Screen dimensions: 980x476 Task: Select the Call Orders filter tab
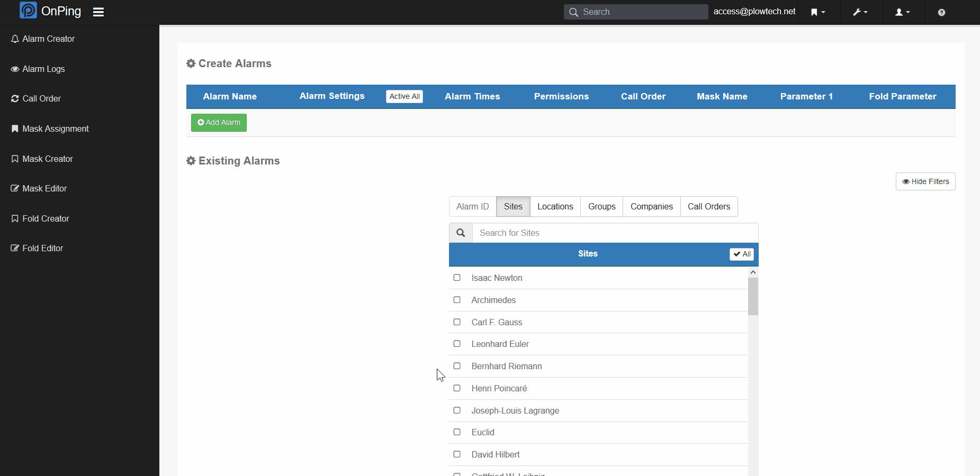click(x=708, y=207)
